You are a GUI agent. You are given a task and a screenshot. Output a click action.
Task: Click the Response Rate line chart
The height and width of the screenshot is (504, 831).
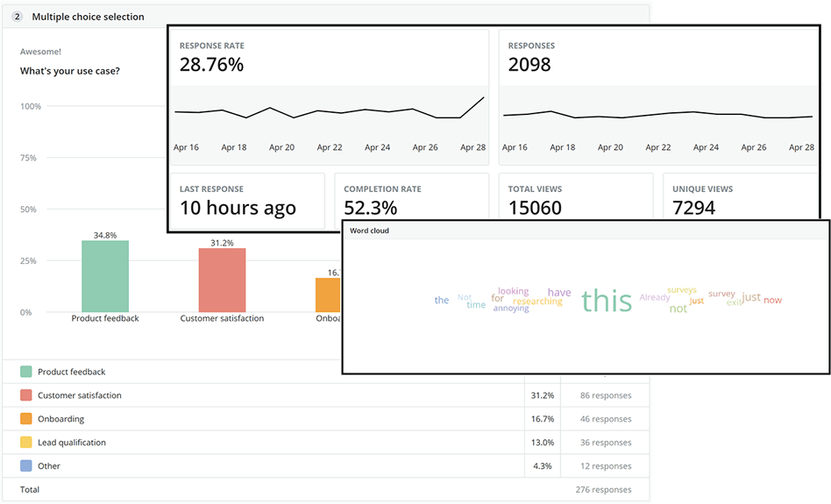(329, 108)
